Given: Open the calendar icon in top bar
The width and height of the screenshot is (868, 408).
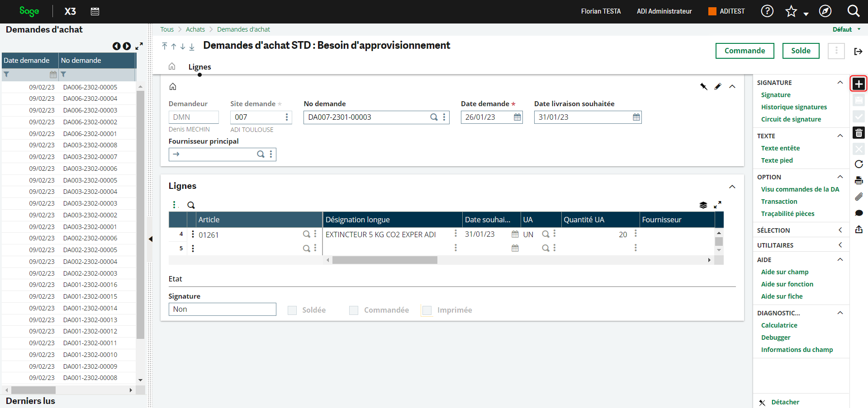Looking at the screenshot, I should coord(95,11).
